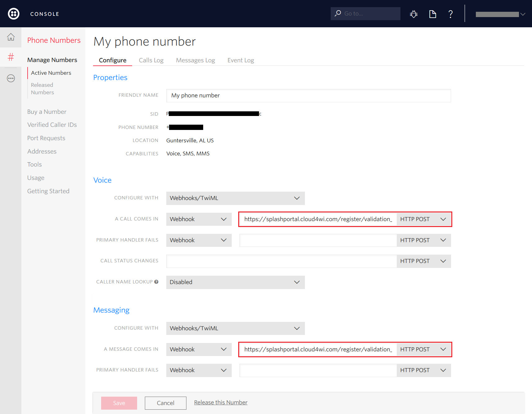Open Caller Name Lookup Disabled dropdown
Image resolution: width=532 pixels, height=414 pixels.
(x=235, y=282)
